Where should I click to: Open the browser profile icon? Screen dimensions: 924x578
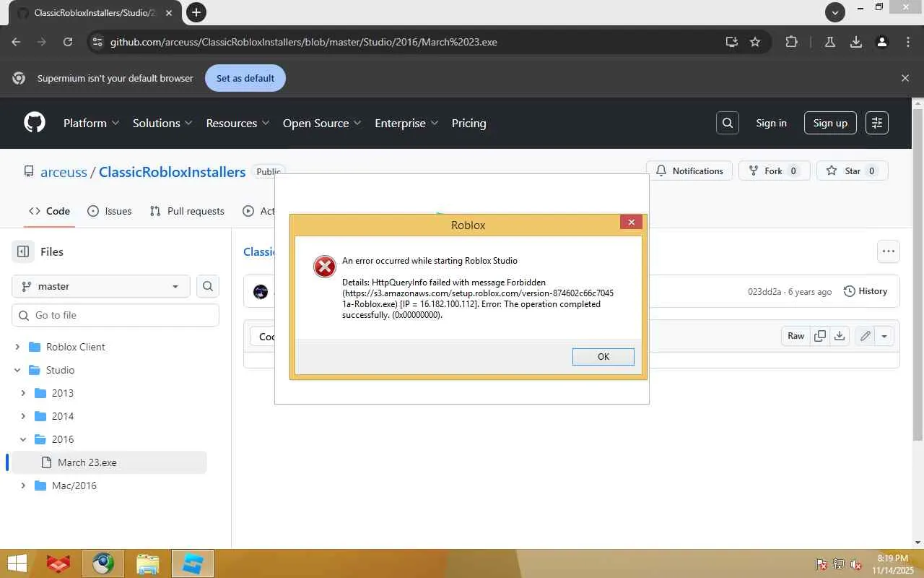(x=882, y=42)
